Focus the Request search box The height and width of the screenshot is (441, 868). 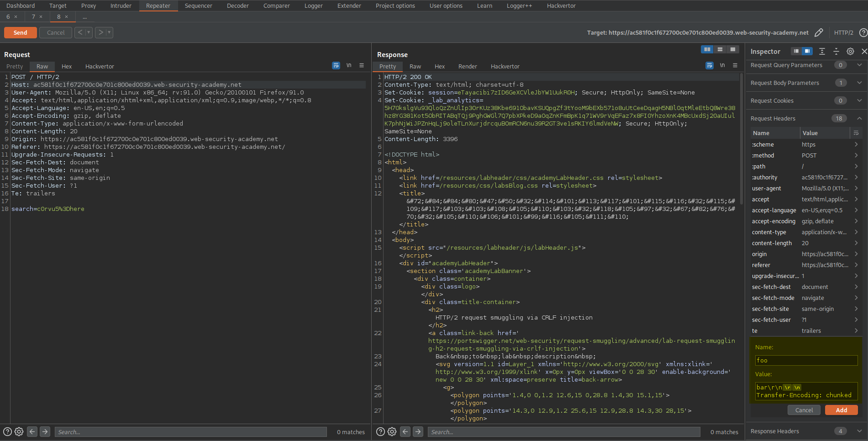coord(191,432)
